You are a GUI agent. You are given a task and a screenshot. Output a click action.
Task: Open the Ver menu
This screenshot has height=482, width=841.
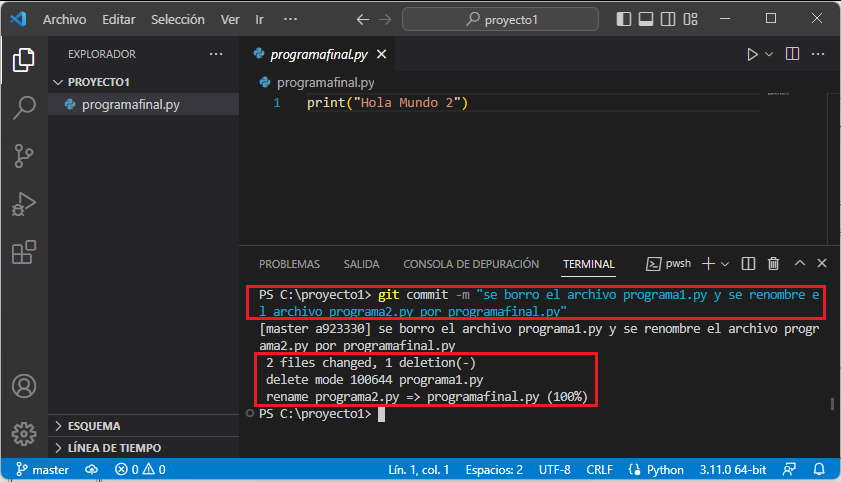pos(230,19)
